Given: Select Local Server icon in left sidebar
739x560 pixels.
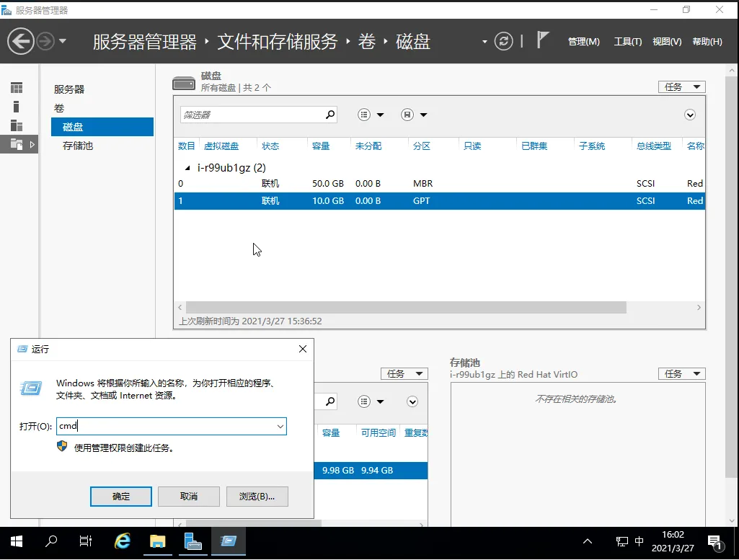Looking at the screenshot, I should tap(17, 107).
